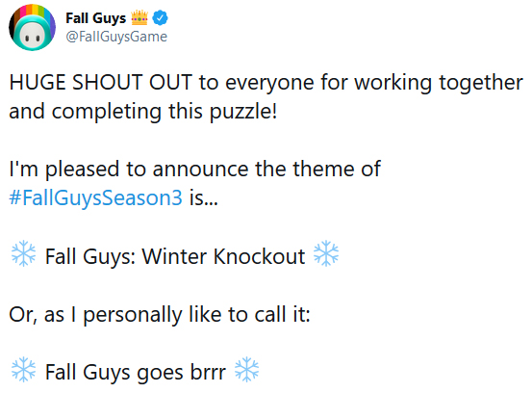
Task: Click the snowflake before Fall Guys: Winter Knockout
Action: point(23,253)
